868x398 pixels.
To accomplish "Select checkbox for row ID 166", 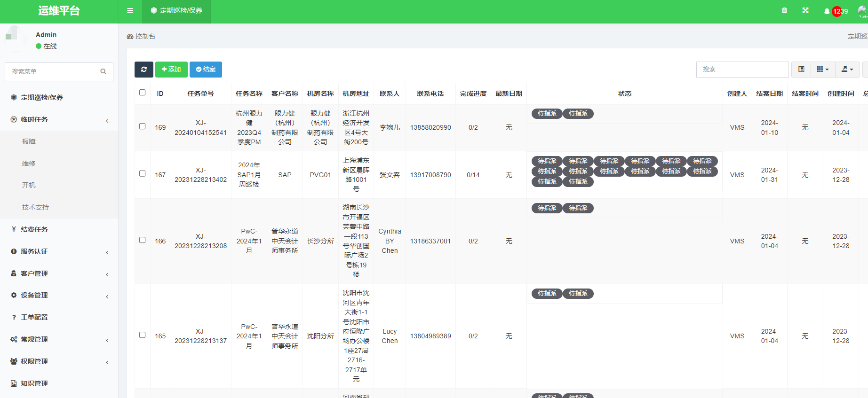I will 143,240.
